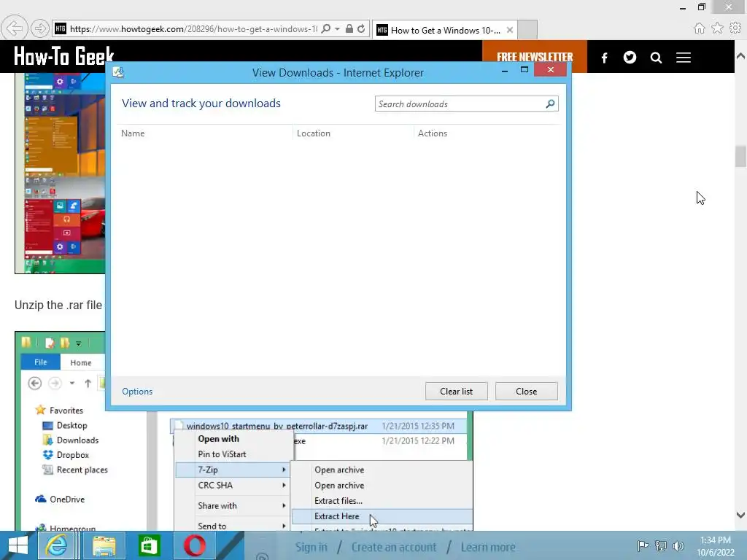Open the hamburger menu on How-To Geek
Image resolution: width=747 pixels, height=560 pixels.
coord(683,58)
